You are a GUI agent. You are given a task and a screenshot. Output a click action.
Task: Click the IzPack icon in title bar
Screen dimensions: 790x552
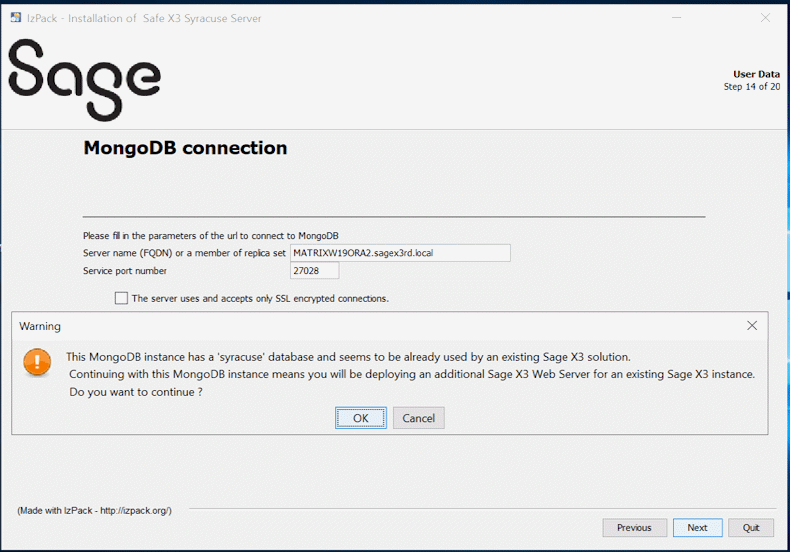[x=15, y=18]
